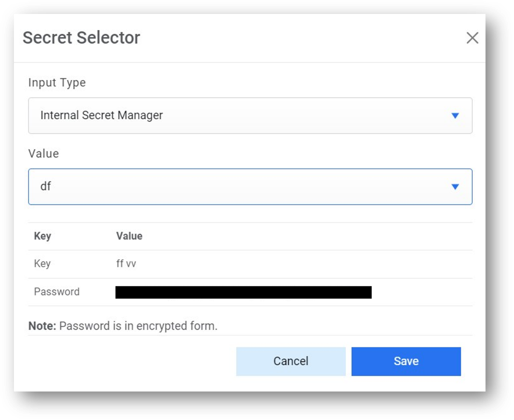Select the 'Key' column header in the table
Viewport: 514px width, 420px height.
pos(42,236)
